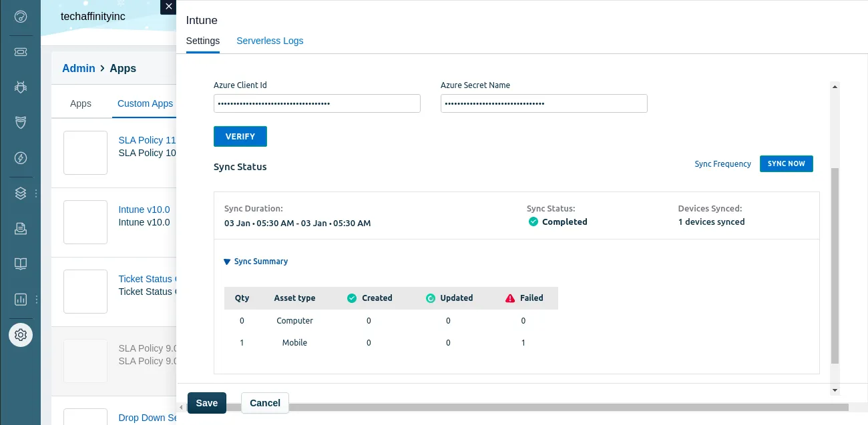
Task: Click the SLA Policy 11 app thumbnail
Action: click(85, 153)
